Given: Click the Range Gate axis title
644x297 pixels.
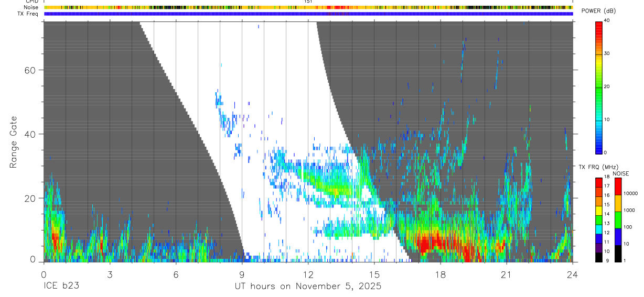Looking at the screenshot, I should 13,142.
